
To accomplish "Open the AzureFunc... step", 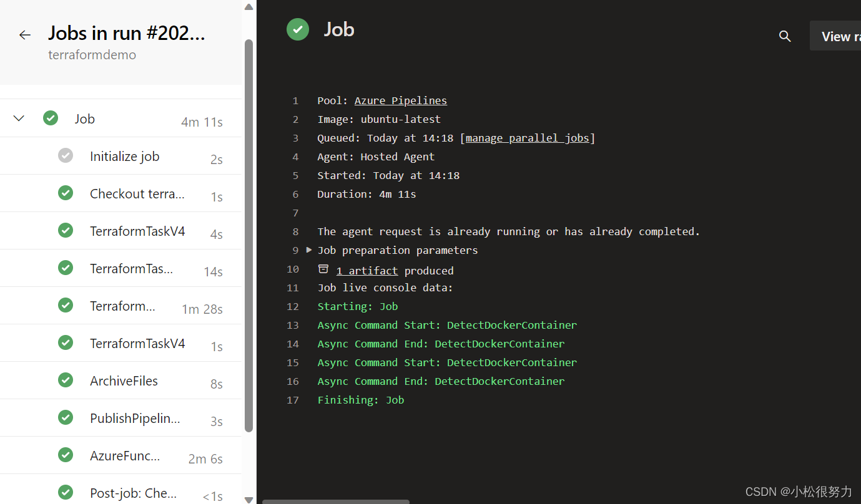I will 121,455.
